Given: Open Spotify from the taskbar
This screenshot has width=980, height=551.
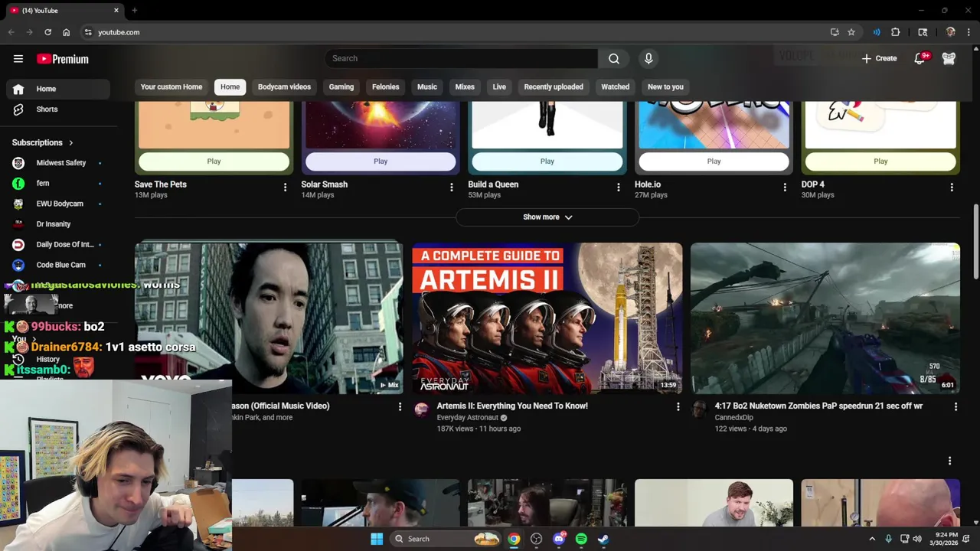Looking at the screenshot, I should (x=581, y=539).
